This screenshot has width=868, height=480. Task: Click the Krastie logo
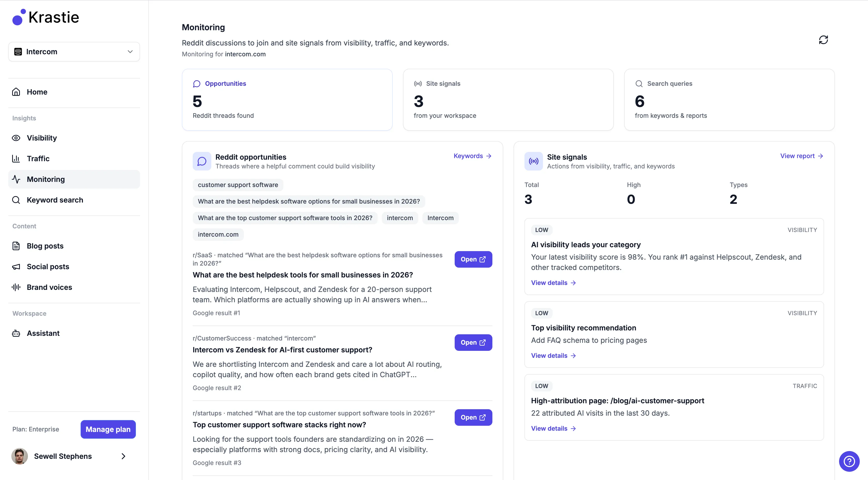[x=45, y=17]
